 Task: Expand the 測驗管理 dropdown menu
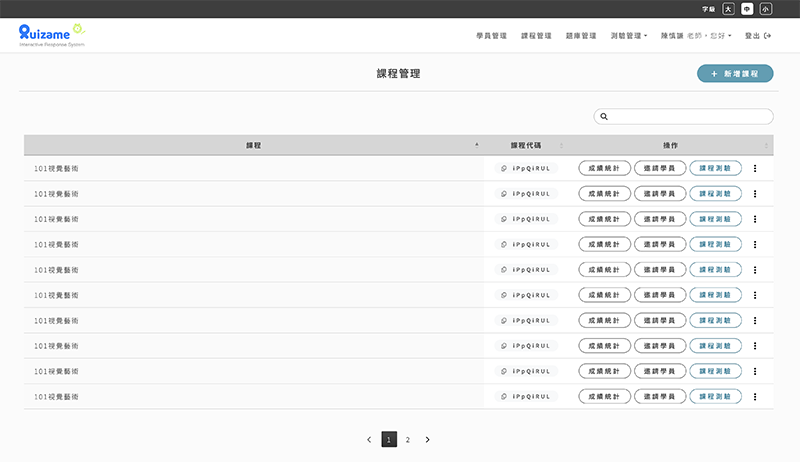tap(628, 35)
